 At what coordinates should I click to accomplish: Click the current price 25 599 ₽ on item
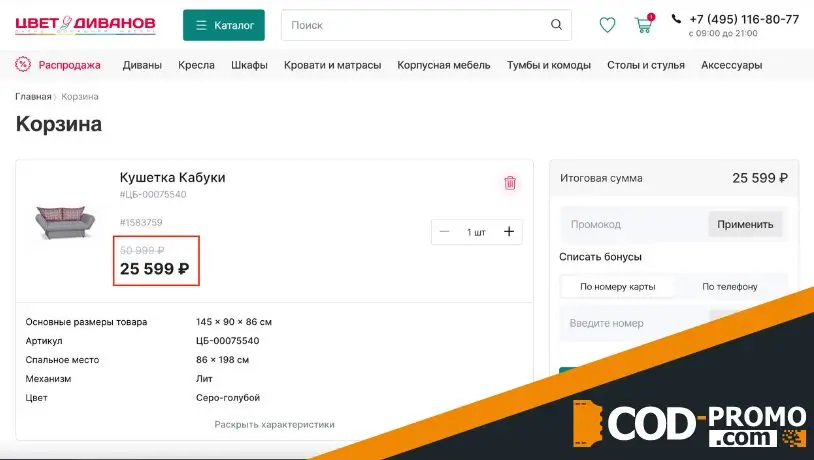click(155, 269)
